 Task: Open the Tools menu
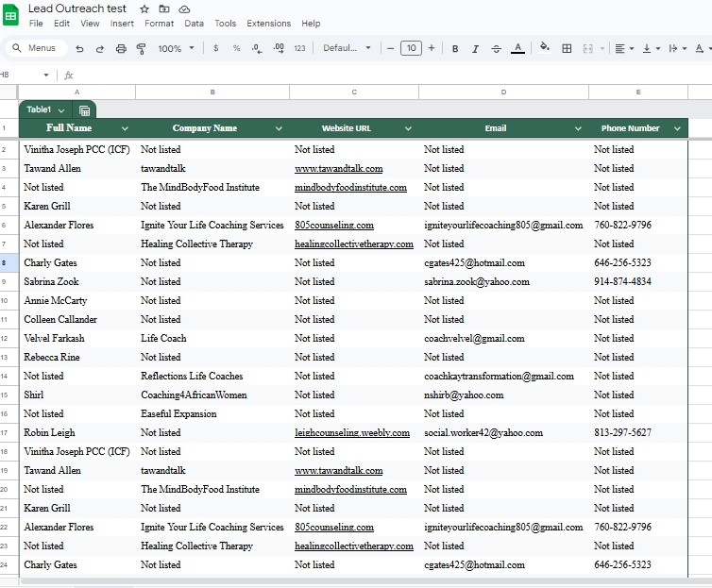point(226,24)
